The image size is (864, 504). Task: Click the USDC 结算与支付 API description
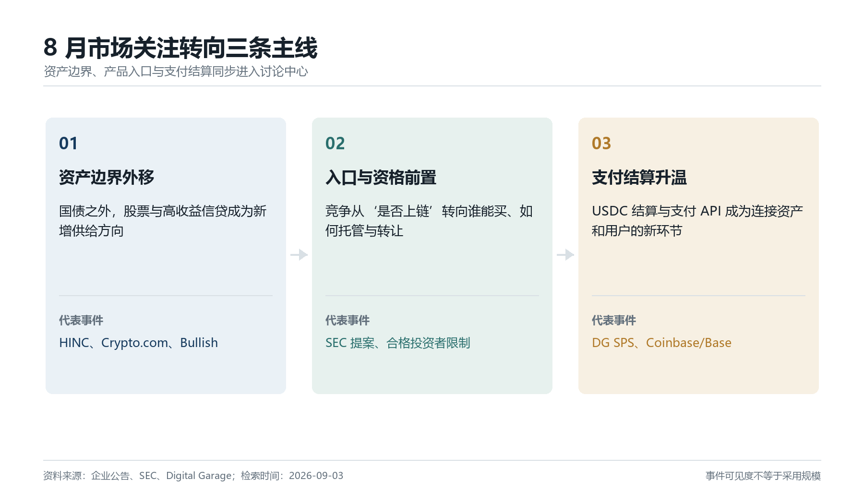click(697, 221)
